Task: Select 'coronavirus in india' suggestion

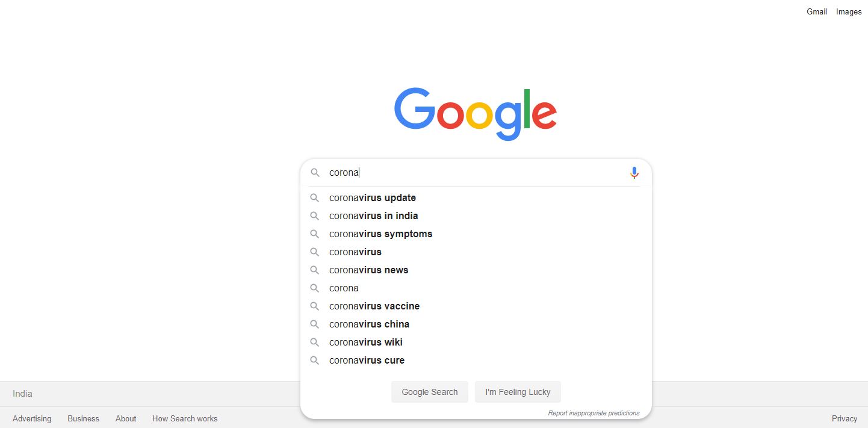Action: (x=373, y=216)
